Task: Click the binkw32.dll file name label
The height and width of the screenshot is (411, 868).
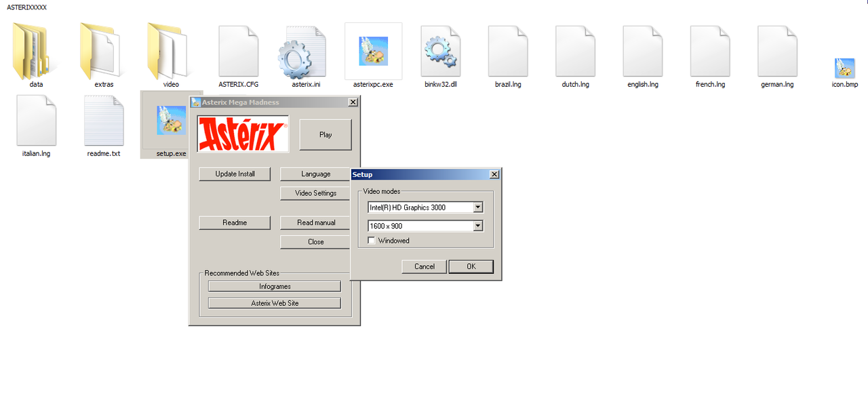Action: click(x=440, y=85)
